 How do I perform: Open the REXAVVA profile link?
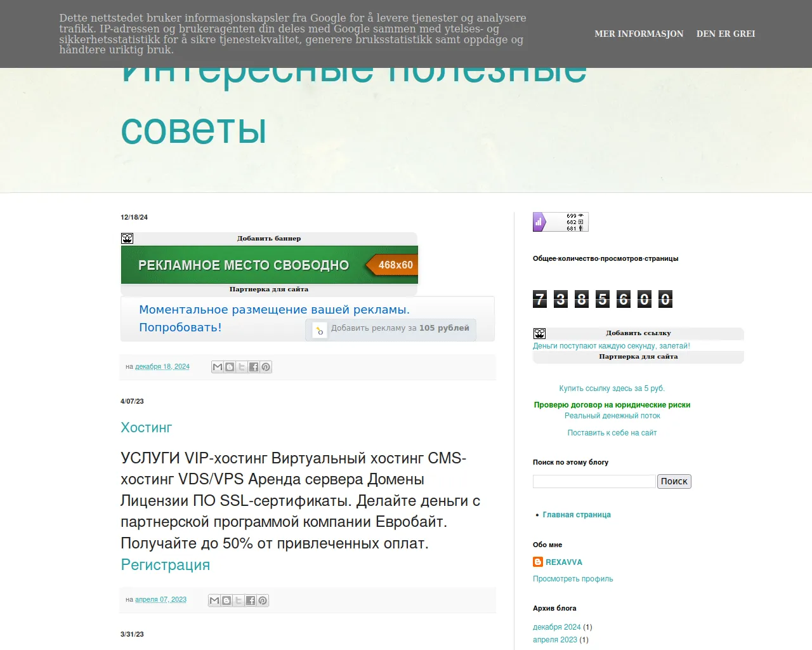[x=564, y=562]
